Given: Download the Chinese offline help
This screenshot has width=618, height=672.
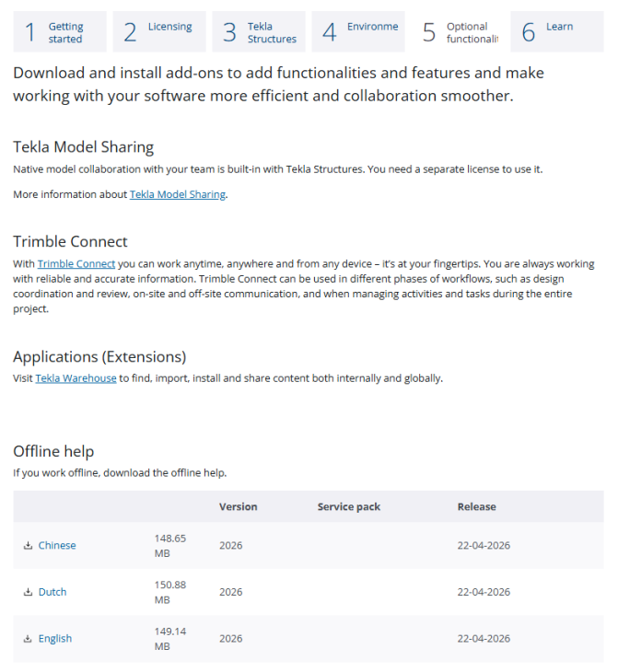Looking at the screenshot, I should [57, 546].
